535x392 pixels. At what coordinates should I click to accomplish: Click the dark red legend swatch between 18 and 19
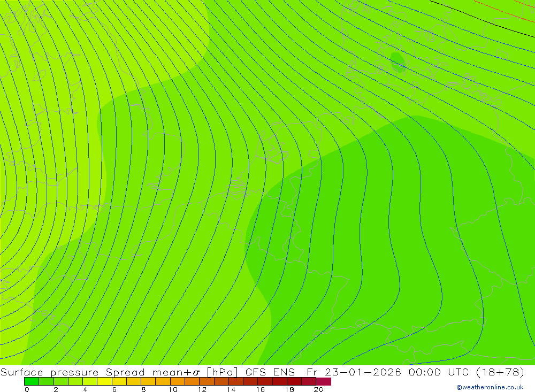coord(294,381)
